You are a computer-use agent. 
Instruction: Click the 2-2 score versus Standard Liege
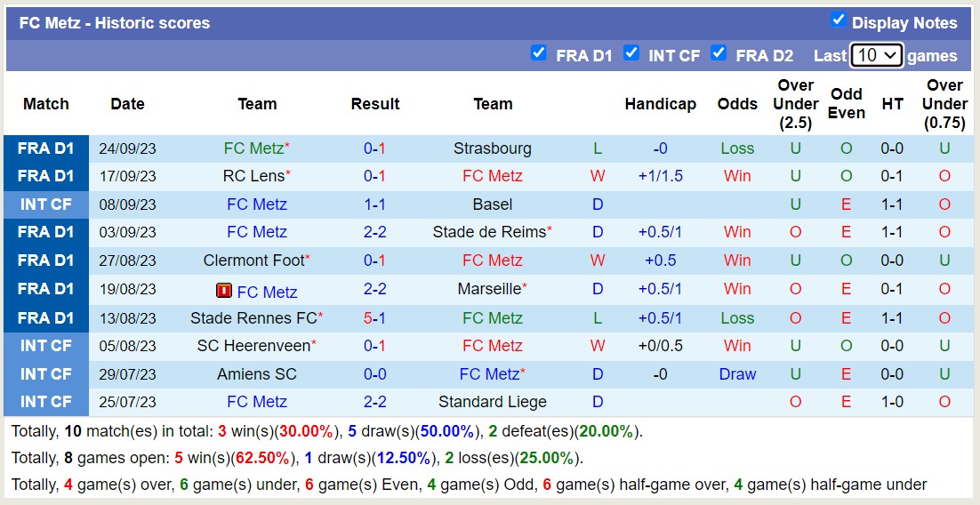click(x=374, y=402)
